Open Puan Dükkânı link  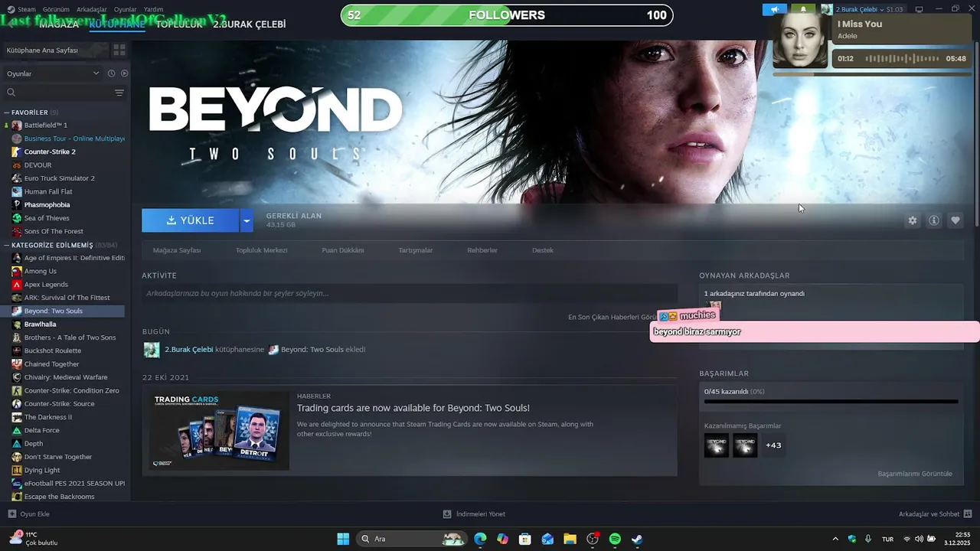click(343, 250)
